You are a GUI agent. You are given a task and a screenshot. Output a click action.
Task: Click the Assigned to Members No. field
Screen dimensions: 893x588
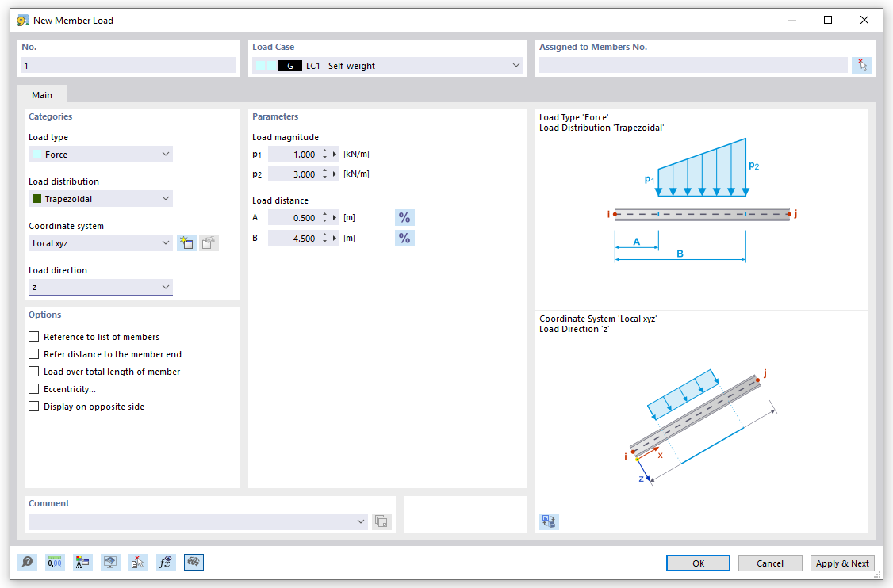pyautogui.click(x=693, y=66)
